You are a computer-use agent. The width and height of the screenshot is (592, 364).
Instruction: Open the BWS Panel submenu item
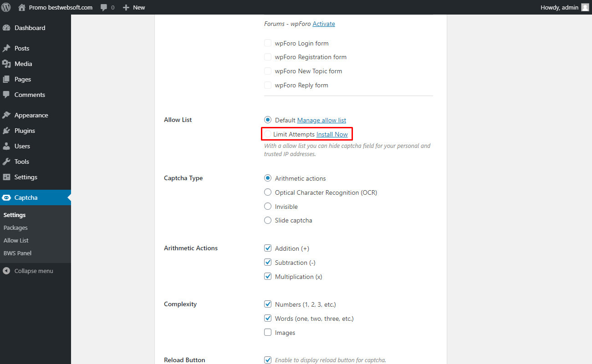coord(17,253)
